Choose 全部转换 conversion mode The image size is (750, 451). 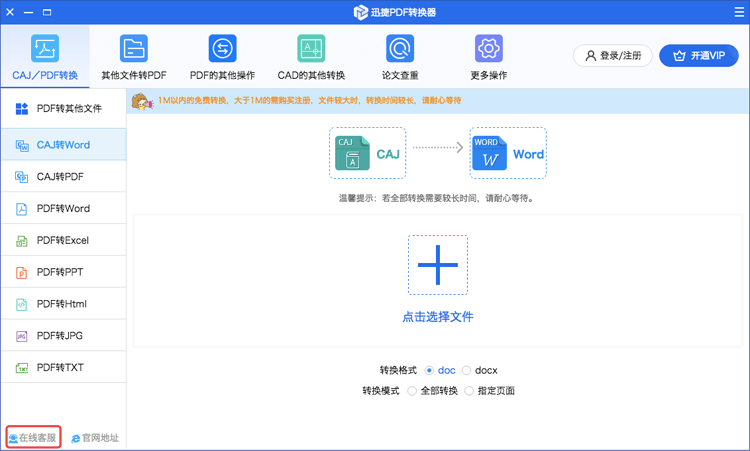[x=412, y=391]
